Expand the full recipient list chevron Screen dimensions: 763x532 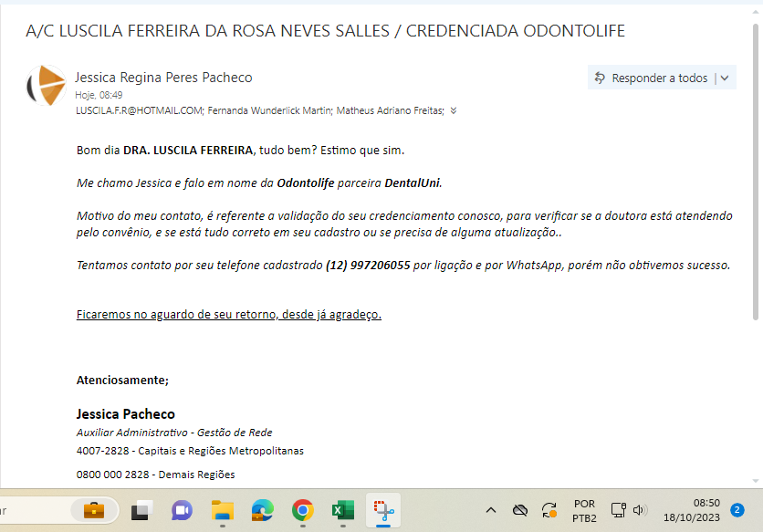click(454, 111)
